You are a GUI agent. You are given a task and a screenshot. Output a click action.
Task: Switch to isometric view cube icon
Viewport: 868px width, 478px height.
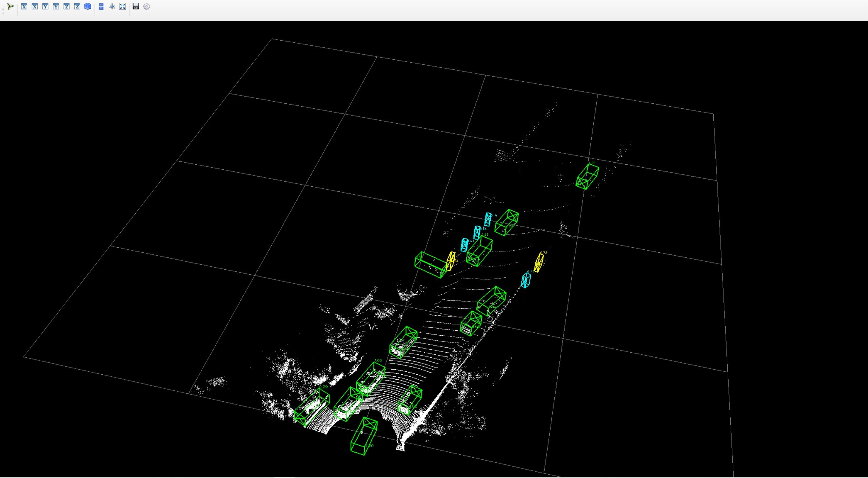(x=88, y=6)
